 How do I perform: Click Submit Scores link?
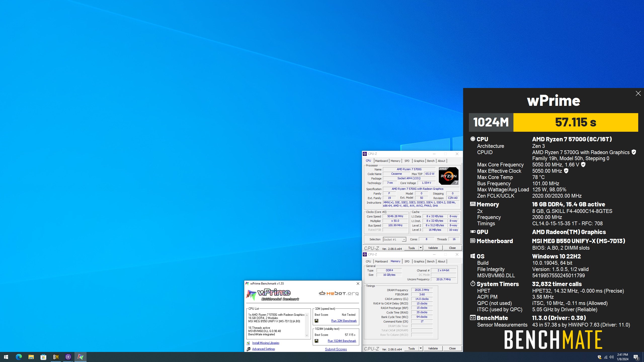pyautogui.click(x=336, y=349)
